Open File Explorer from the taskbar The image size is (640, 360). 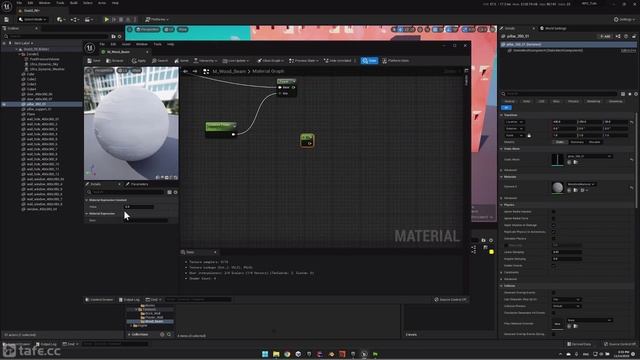click(x=276, y=354)
